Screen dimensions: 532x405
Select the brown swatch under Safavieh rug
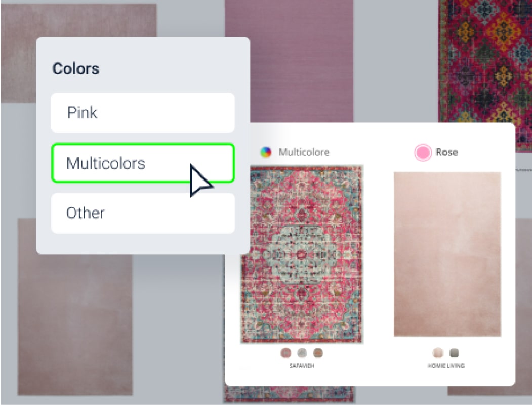(x=318, y=353)
